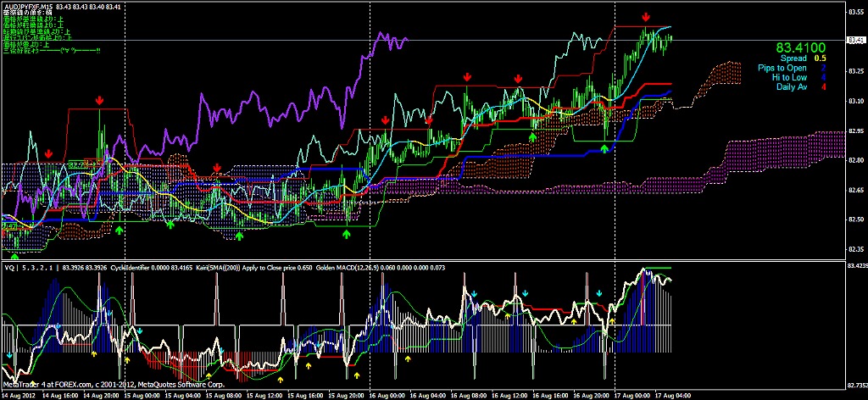Click the Hi to Low label

(788, 77)
